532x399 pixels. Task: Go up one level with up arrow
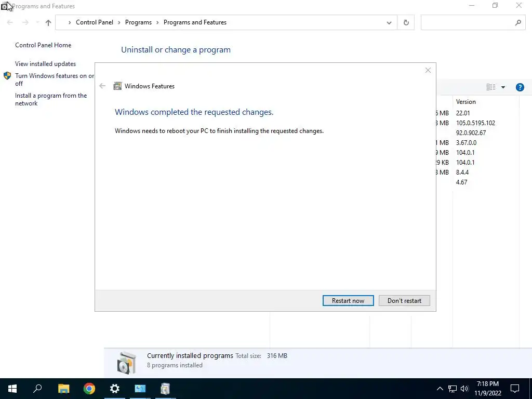coord(48,23)
